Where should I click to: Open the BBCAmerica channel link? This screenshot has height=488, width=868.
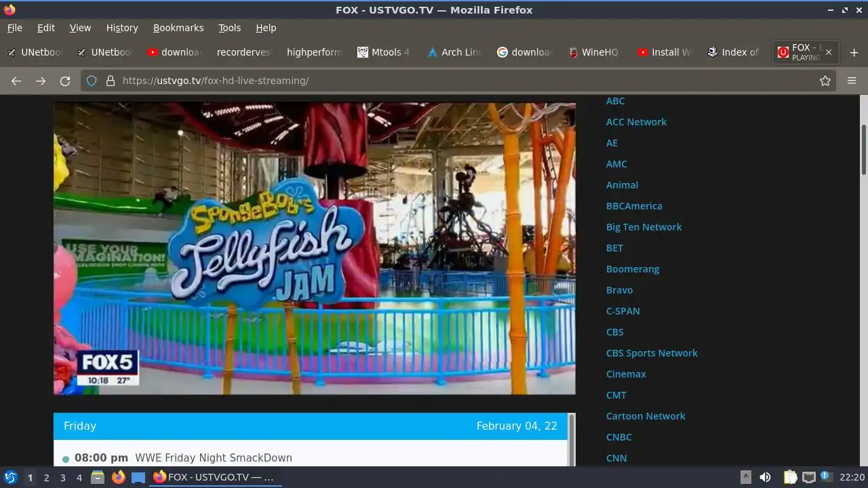click(634, 206)
